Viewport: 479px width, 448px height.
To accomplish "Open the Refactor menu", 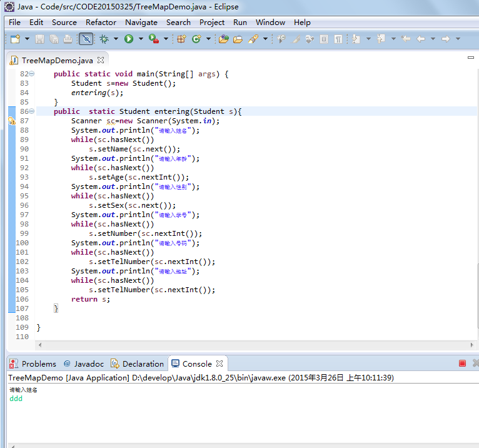I will click(101, 23).
